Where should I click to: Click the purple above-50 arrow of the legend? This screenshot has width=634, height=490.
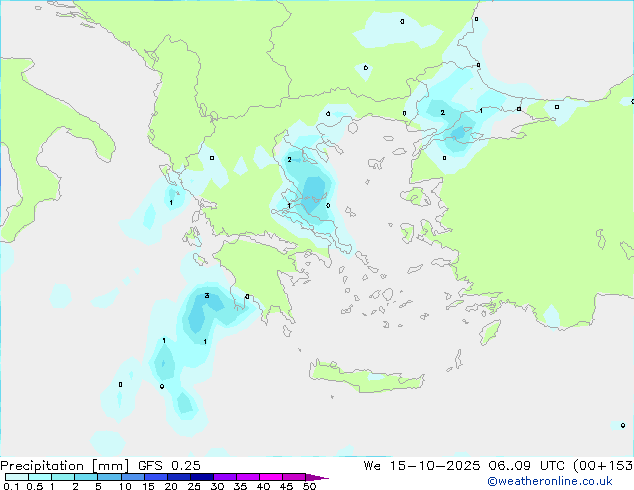317,477
